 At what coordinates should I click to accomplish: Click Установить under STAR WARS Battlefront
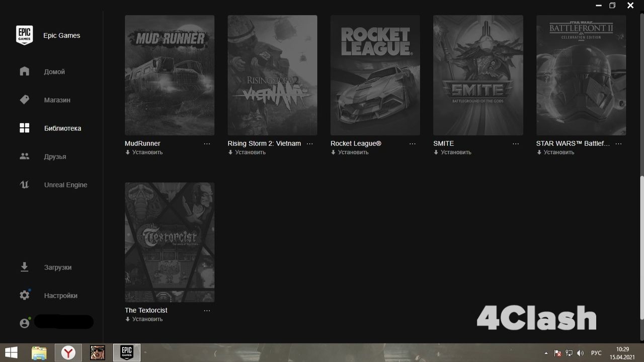point(559,152)
